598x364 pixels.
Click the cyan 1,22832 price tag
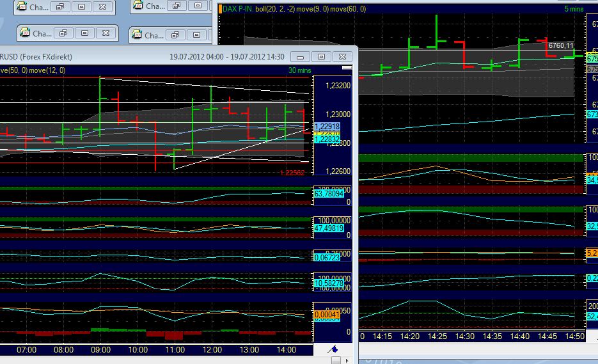tap(327, 139)
